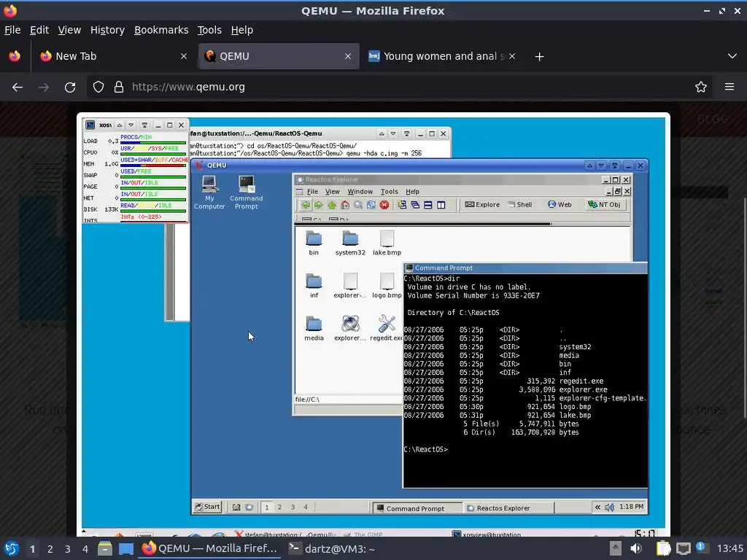Open the Bookmarks menu
The height and width of the screenshot is (560, 747).
(161, 30)
